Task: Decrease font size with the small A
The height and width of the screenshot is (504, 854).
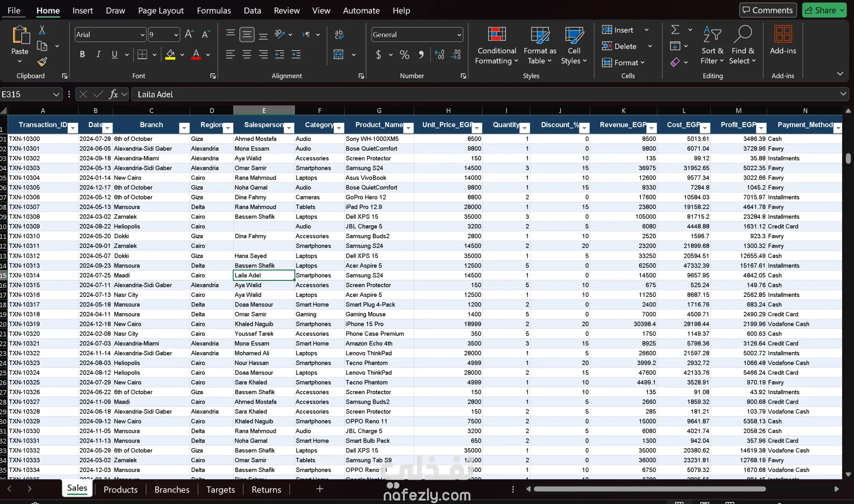Action: pyautogui.click(x=205, y=34)
